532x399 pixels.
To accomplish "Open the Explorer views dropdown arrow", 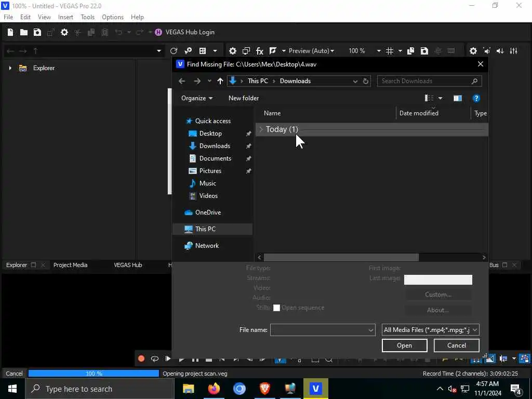I will click(215, 51).
